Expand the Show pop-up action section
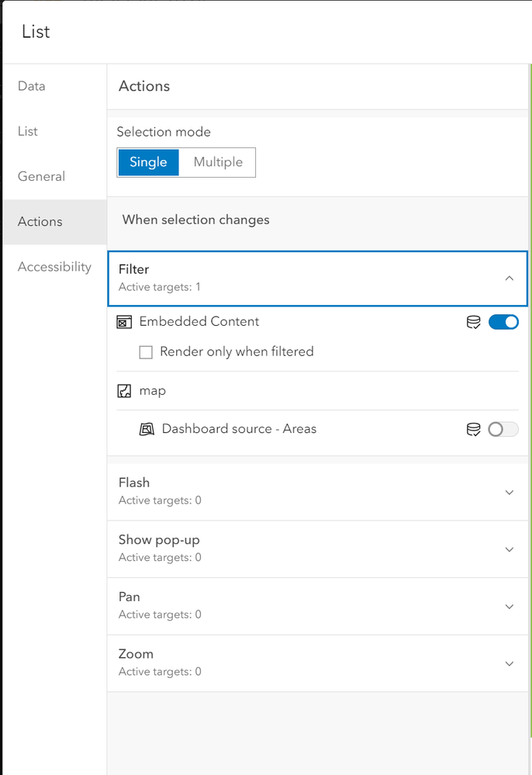532x775 pixels. point(509,549)
